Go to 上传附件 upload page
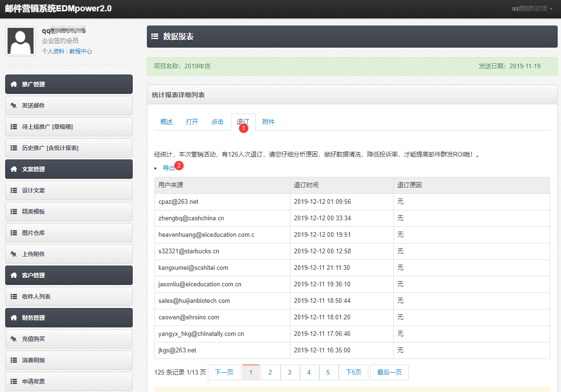Screen dimensions: 561x392 tap(68, 254)
